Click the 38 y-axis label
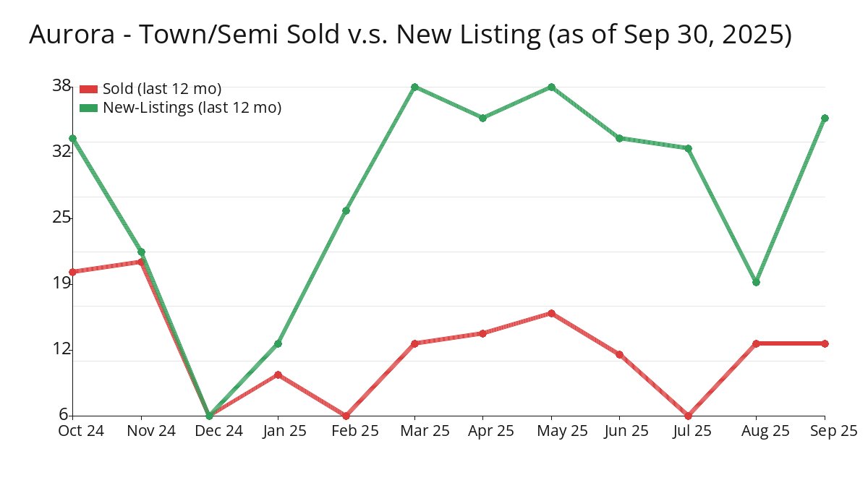This screenshot has width=868, height=488. [x=61, y=86]
